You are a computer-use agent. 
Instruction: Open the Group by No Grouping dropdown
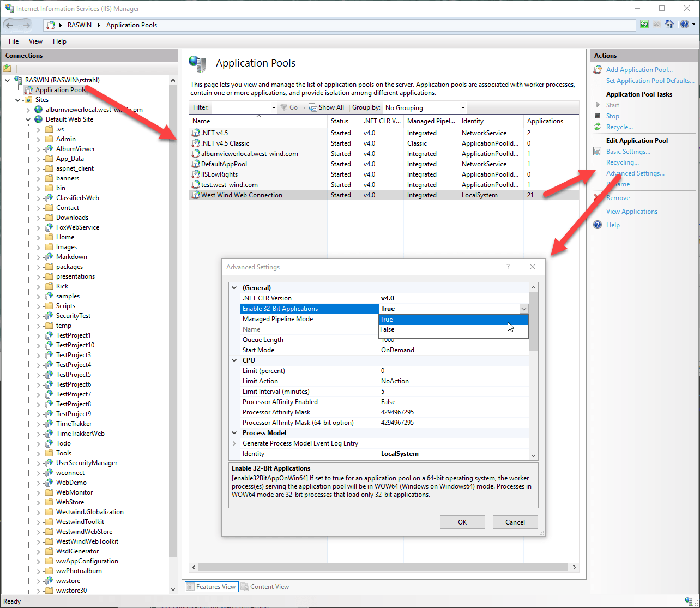point(425,107)
